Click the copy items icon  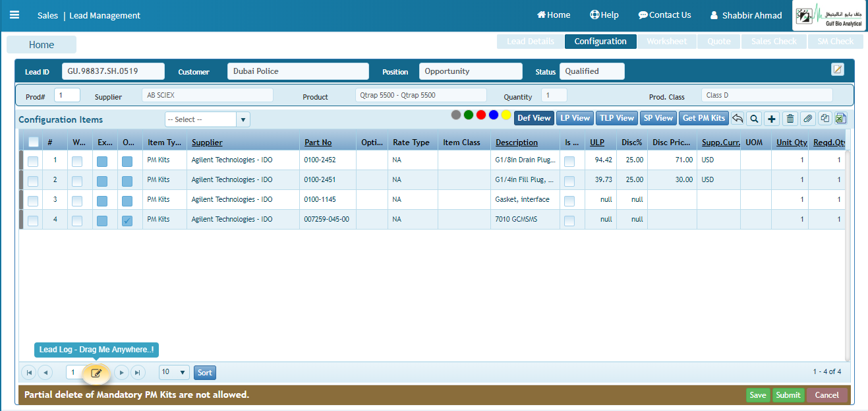pos(825,119)
